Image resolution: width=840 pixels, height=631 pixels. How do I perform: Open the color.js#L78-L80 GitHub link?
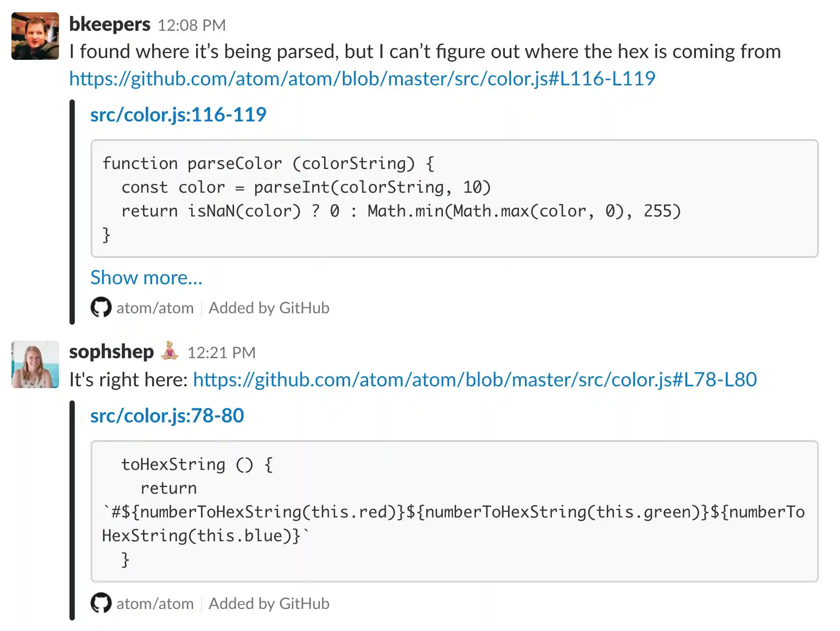click(x=474, y=379)
